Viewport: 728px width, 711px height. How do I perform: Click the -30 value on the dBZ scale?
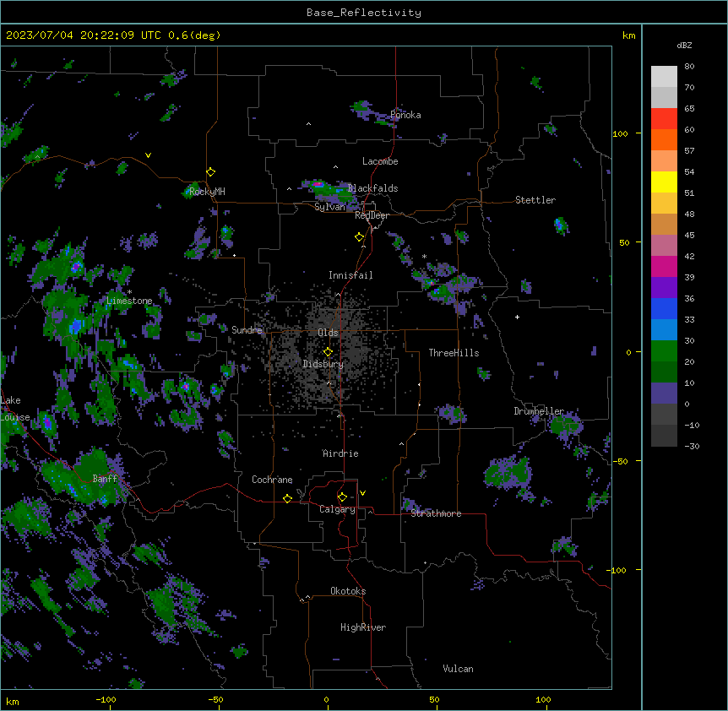pyautogui.click(x=692, y=446)
